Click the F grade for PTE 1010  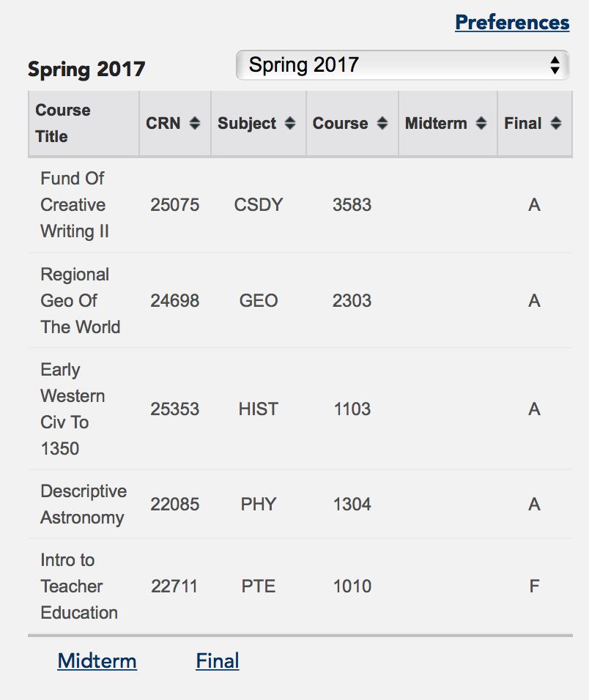[535, 587]
